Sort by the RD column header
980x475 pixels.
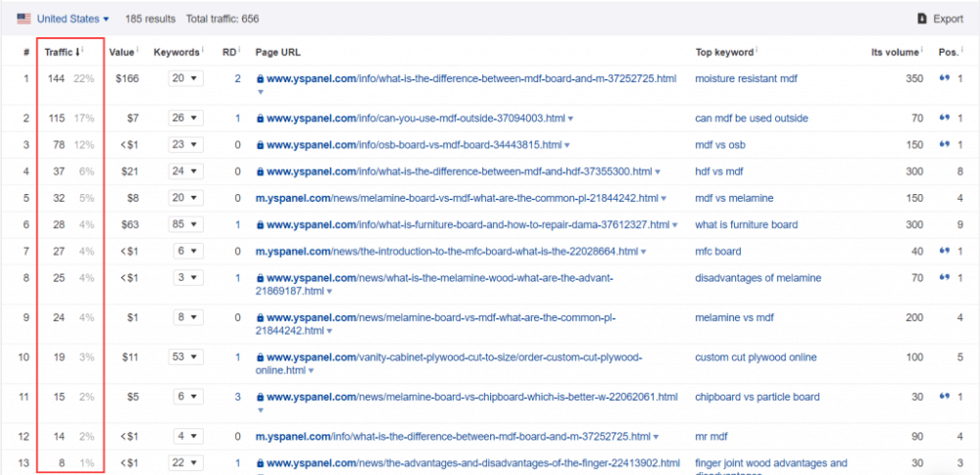pos(231,51)
